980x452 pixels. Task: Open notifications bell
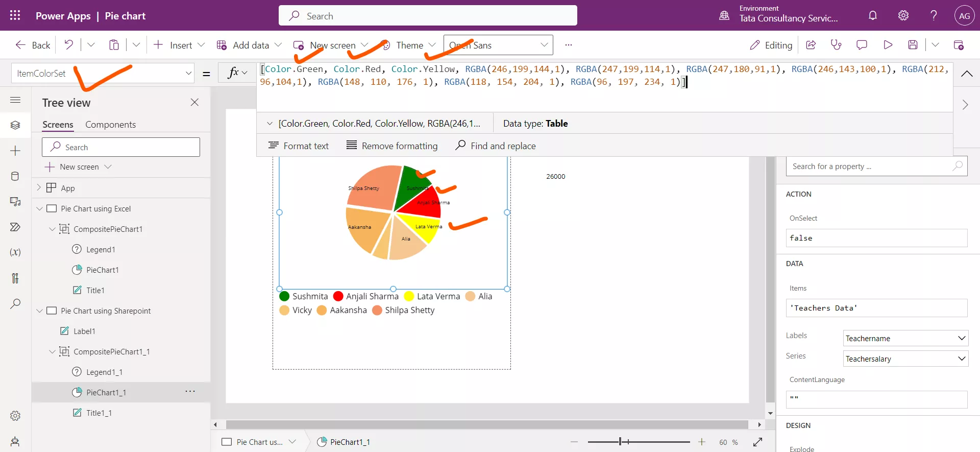click(x=873, y=15)
